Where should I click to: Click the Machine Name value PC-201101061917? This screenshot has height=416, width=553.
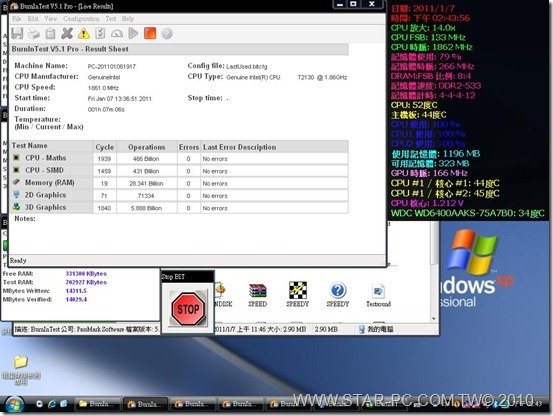pos(112,67)
